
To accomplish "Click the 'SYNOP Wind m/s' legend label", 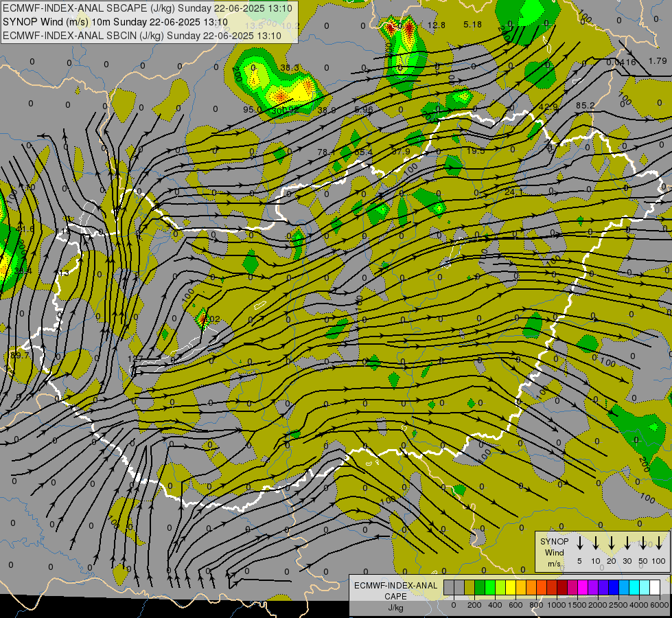I will (554, 552).
